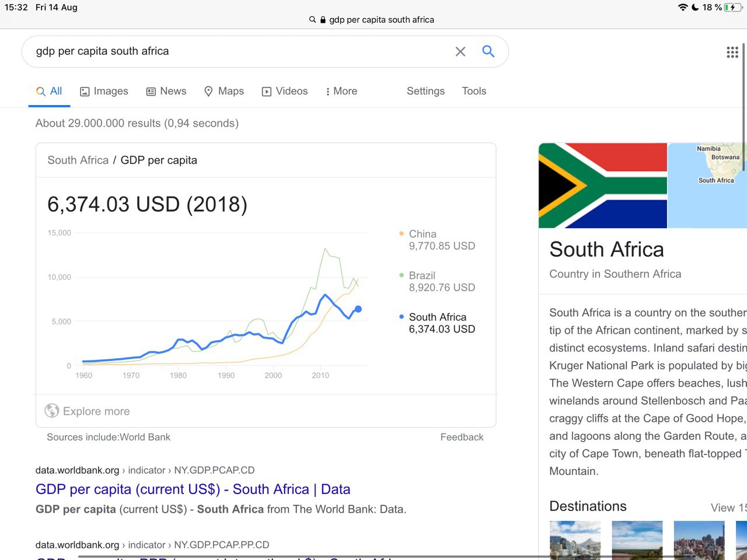Click China legend entry on chart
The height and width of the screenshot is (560, 747).
[423, 234]
